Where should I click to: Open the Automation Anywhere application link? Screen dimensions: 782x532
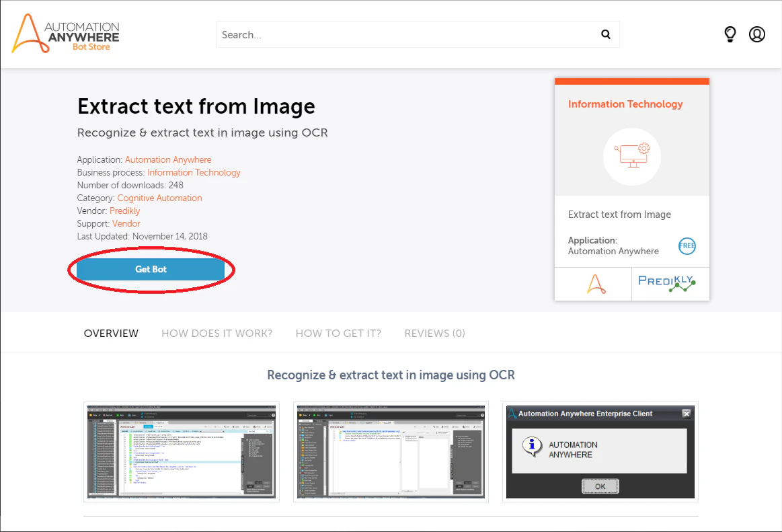168,159
